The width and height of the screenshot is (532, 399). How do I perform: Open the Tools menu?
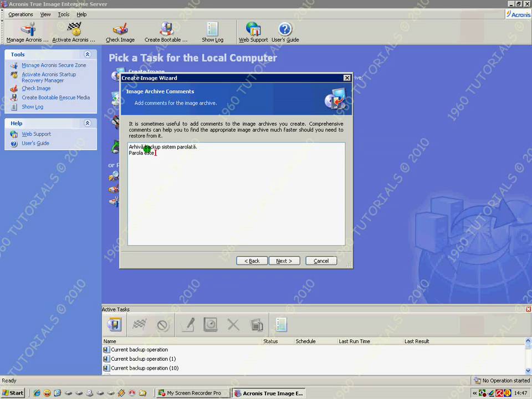(x=63, y=14)
